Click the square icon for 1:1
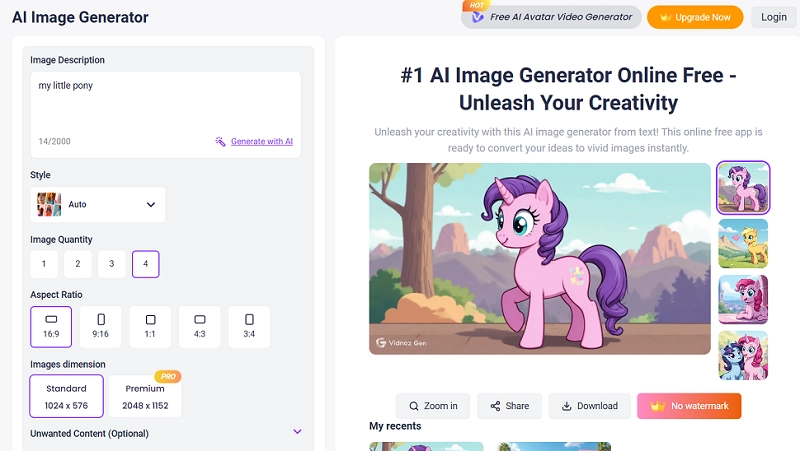The width and height of the screenshot is (800, 451). pos(151,319)
